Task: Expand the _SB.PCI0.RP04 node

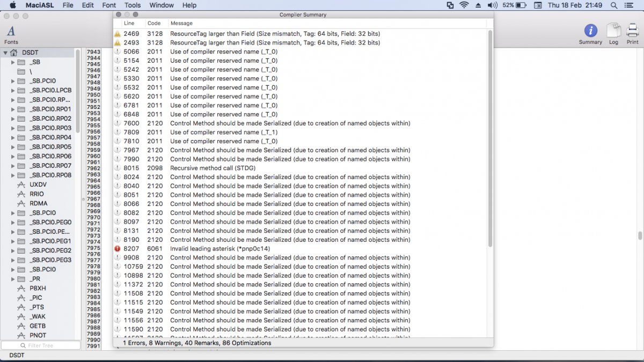Action: (13, 137)
